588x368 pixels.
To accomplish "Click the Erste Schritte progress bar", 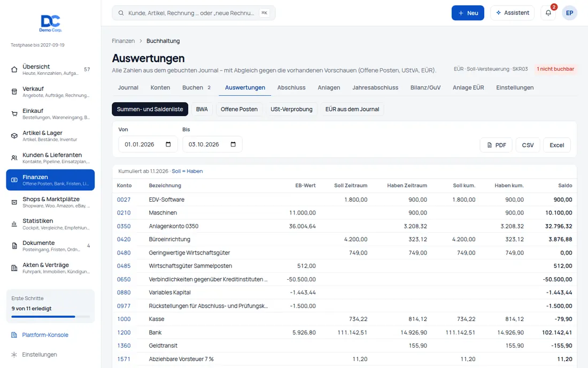I will (50, 317).
